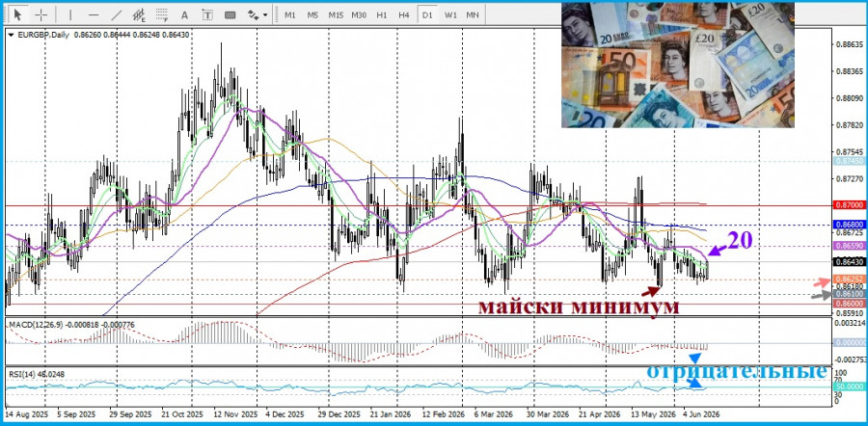Click the 0.86000 price level label
Screen dimensions: 868x426
tap(848, 304)
